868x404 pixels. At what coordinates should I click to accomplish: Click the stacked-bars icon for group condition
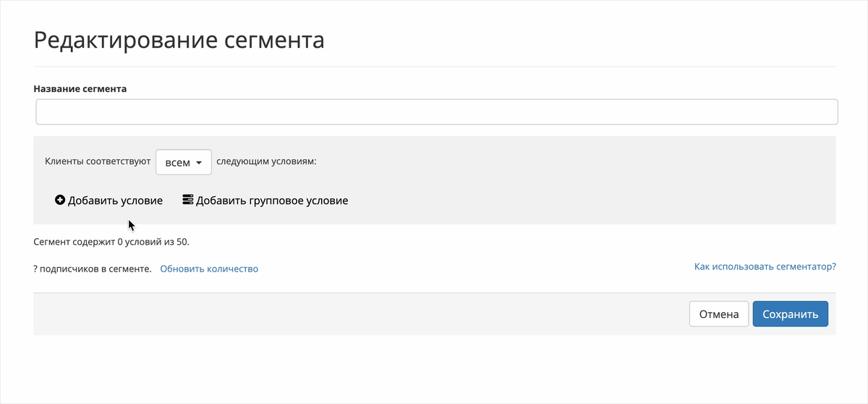pyautogui.click(x=188, y=200)
